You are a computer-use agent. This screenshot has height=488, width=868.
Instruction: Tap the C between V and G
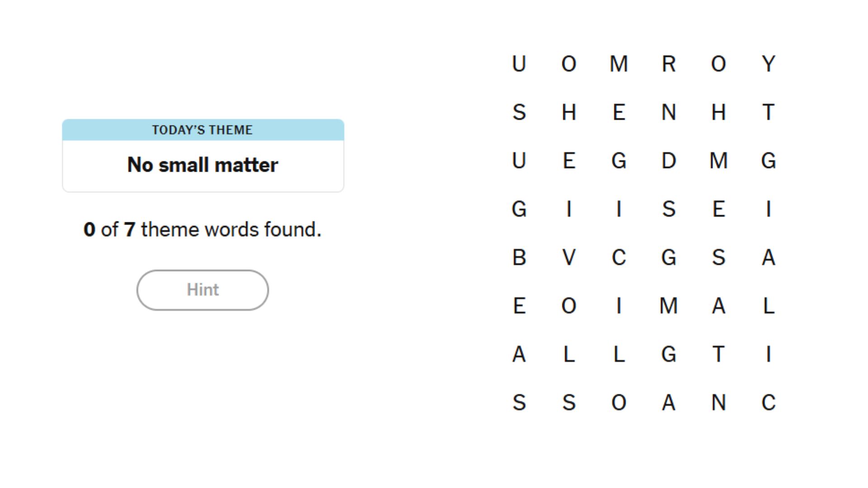pyautogui.click(x=619, y=258)
